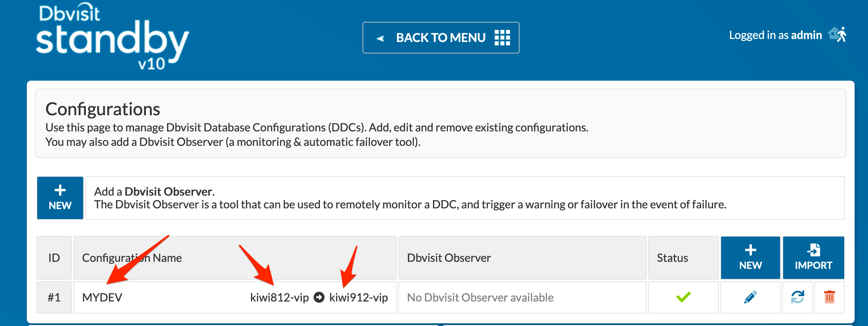Click the kiwi912-vip standby host
Viewport: 868px width, 326px height.
[359, 297]
